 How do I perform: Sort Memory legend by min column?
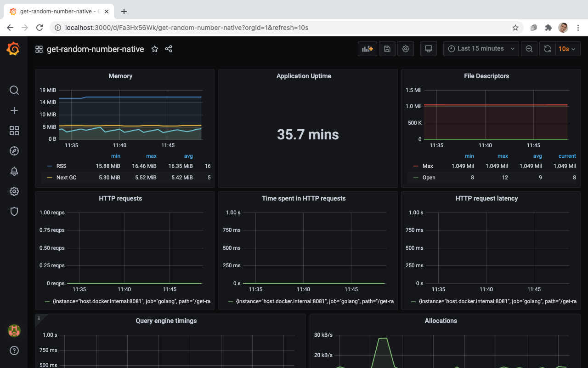(116, 156)
